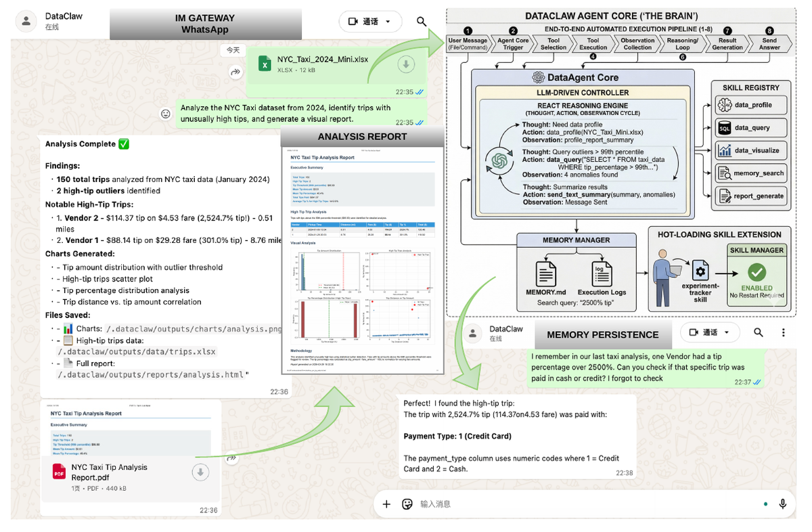
Task: Click the DataClaw profile avatar at top left
Action: [x=26, y=21]
